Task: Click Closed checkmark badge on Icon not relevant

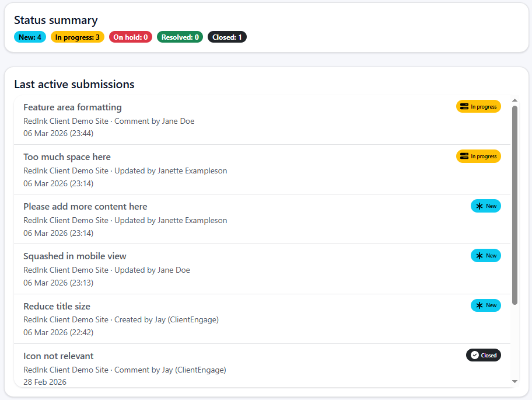Action: [x=483, y=355]
